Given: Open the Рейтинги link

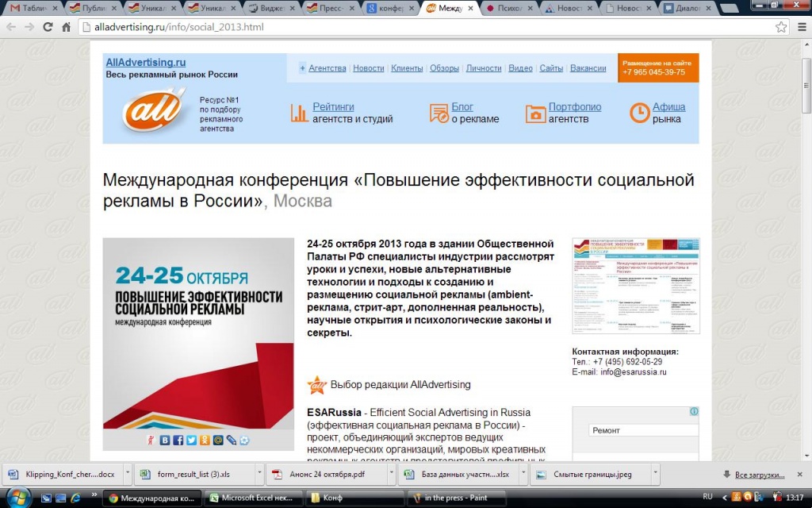Looking at the screenshot, I should point(334,107).
